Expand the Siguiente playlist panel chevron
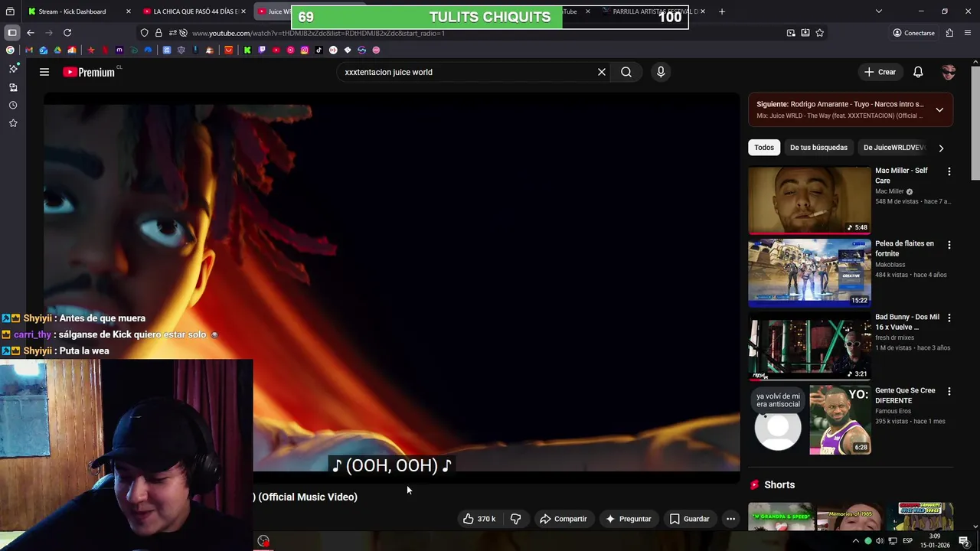 (x=939, y=109)
